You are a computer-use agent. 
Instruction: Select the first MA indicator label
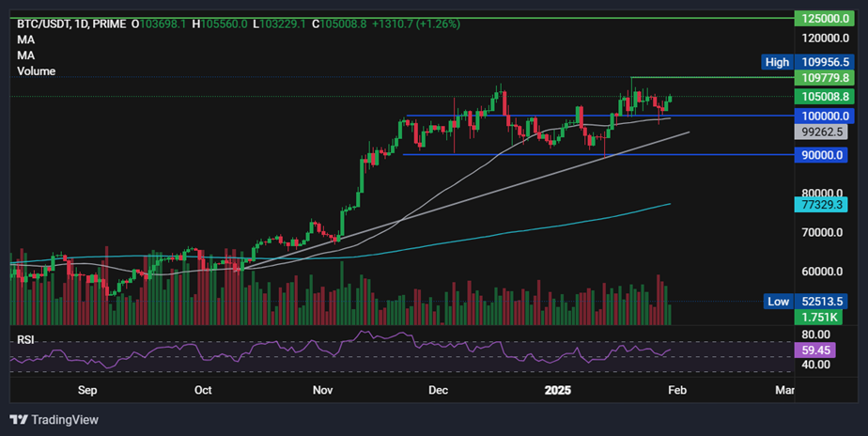click(25, 39)
